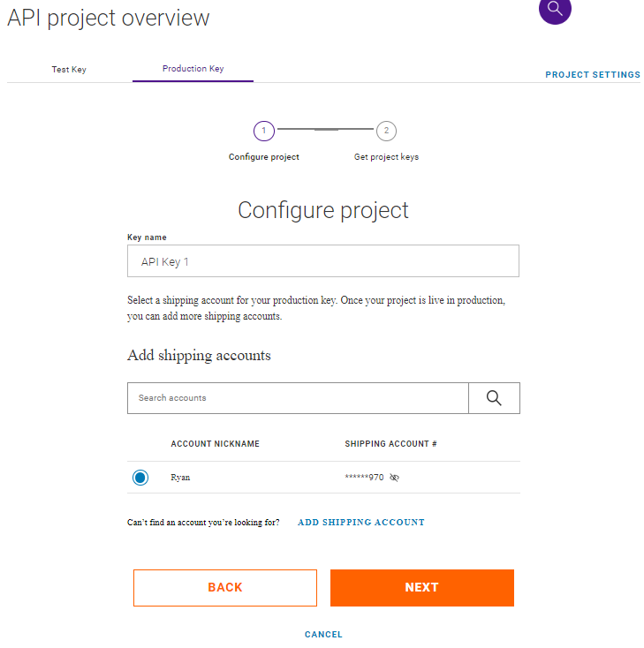Screen dimensions: 644x648
Task: Select the Production Key tab
Action: click(x=193, y=69)
